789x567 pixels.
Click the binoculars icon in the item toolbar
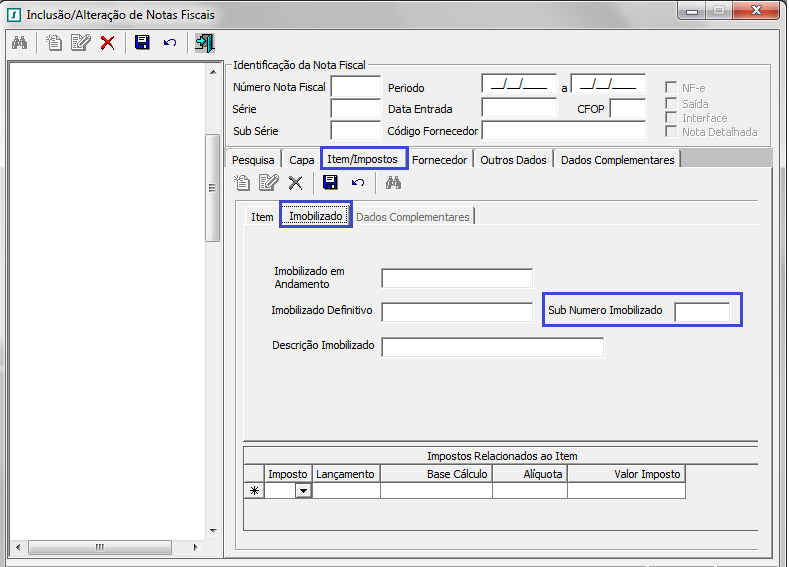[393, 182]
